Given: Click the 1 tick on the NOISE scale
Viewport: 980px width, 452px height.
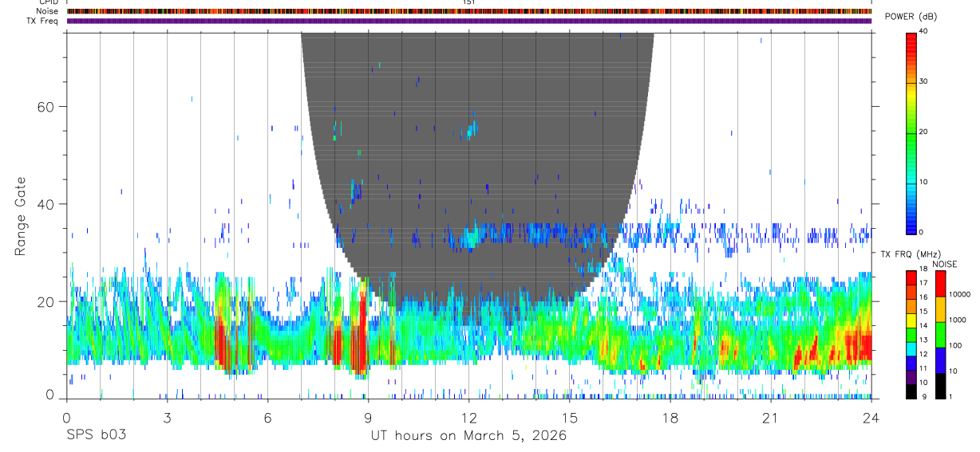Looking at the screenshot, I should (950, 397).
